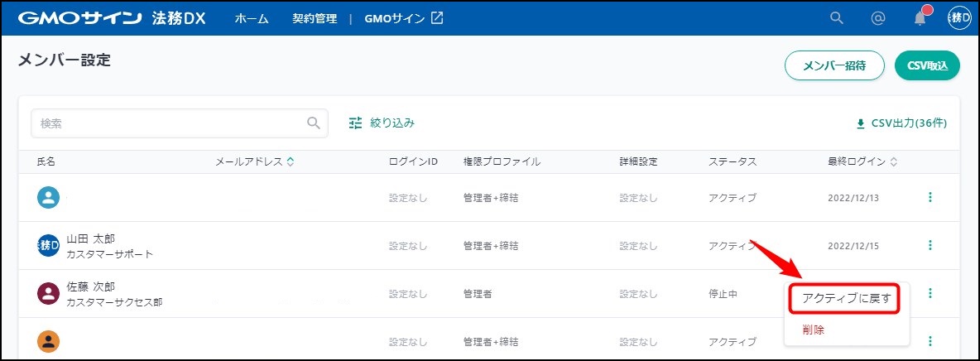Open three-dot menu for first member row
Image resolution: width=980 pixels, height=361 pixels.
point(930,197)
